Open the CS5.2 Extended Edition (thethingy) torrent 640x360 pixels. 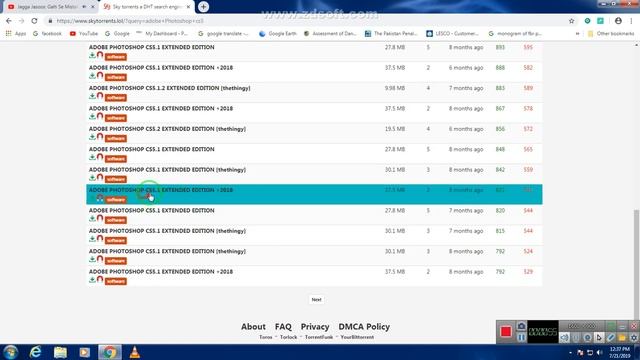[167, 129]
